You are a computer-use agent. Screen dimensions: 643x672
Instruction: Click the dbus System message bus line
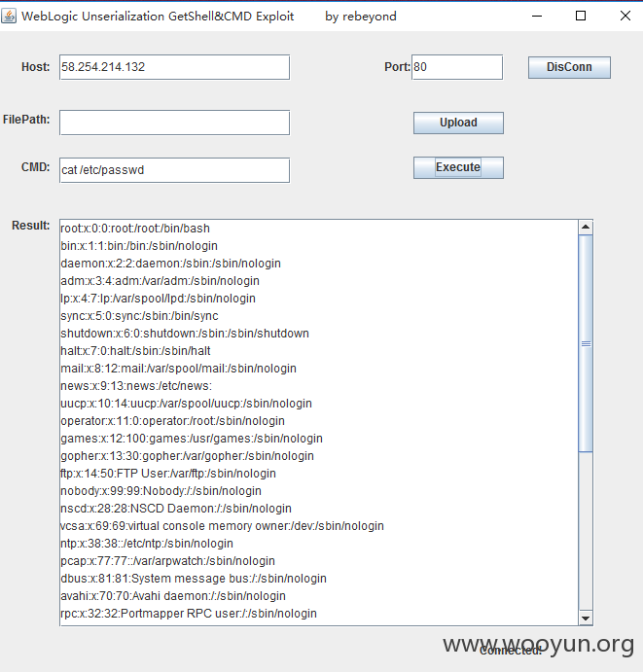click(194, 579)
